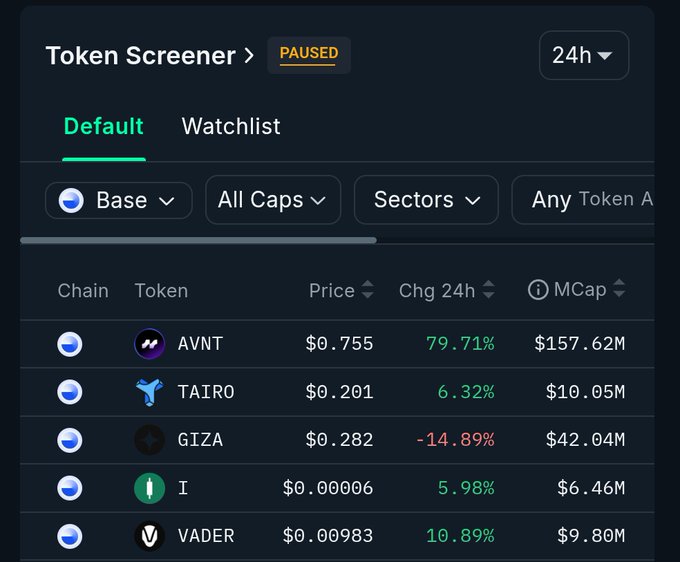Image resolution: width=680 pixels, height=562 pixels.
Task: Toggle the PAUSED status badge
Action: point(308,54)
